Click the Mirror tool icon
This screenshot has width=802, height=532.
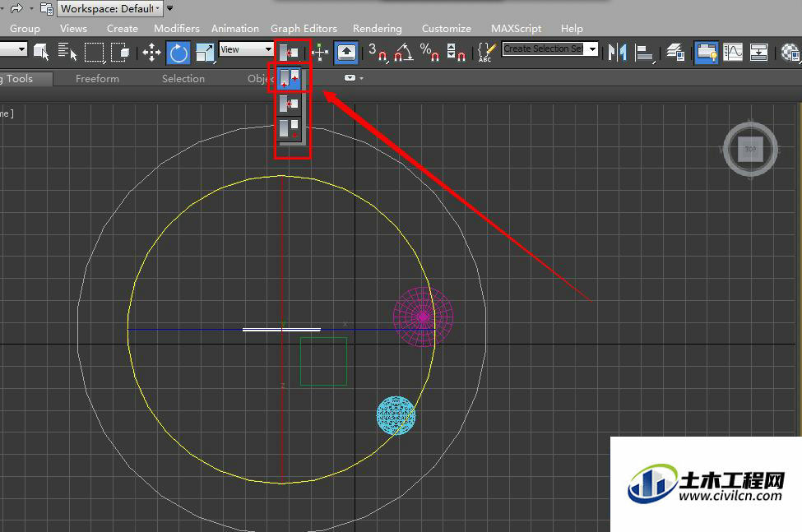click(618, 52)
